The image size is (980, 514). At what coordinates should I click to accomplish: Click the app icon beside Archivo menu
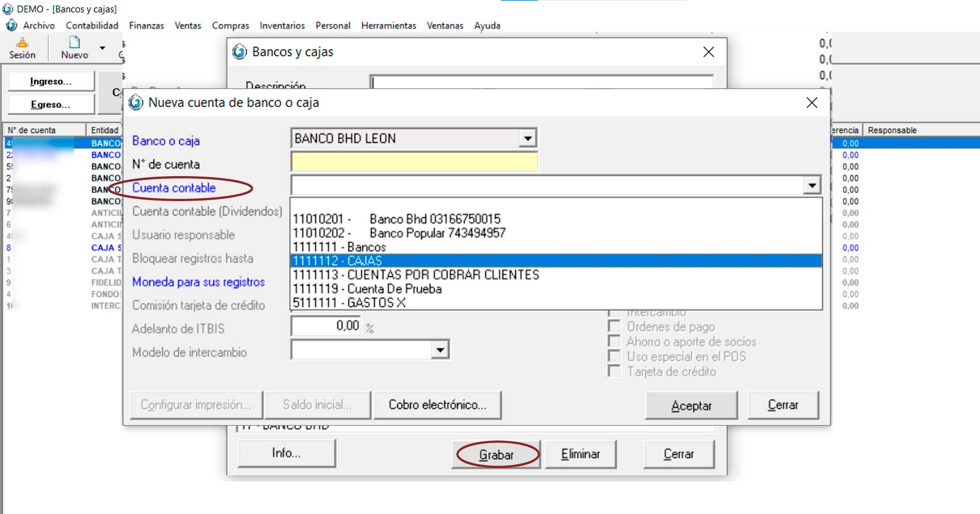[11, 25]
